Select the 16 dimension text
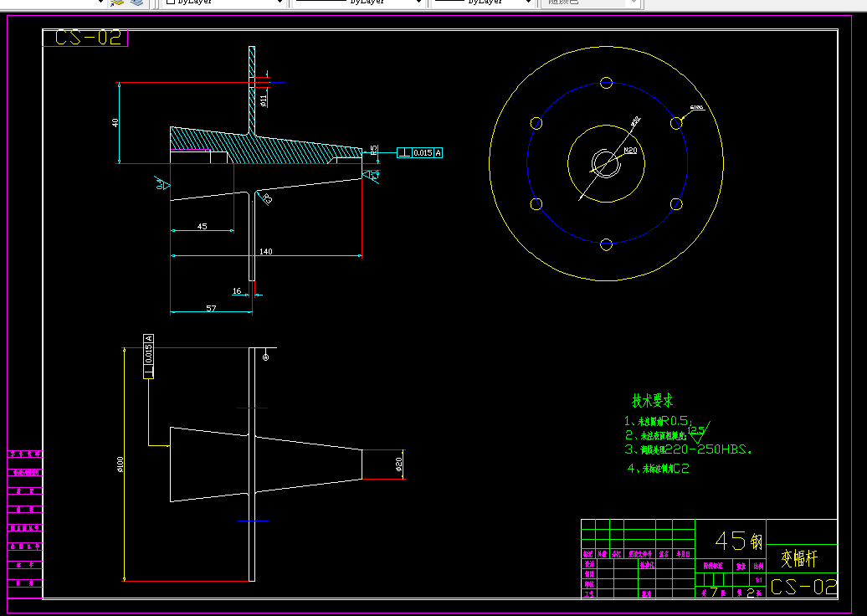Screen dimensions: 867x616 pos(237,291)
